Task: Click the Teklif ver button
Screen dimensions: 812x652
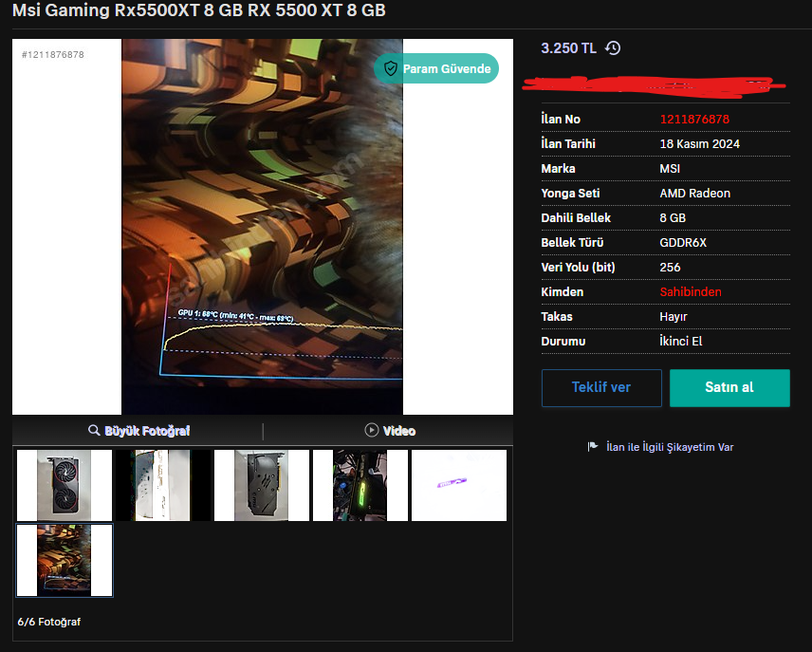Action: 601,387
